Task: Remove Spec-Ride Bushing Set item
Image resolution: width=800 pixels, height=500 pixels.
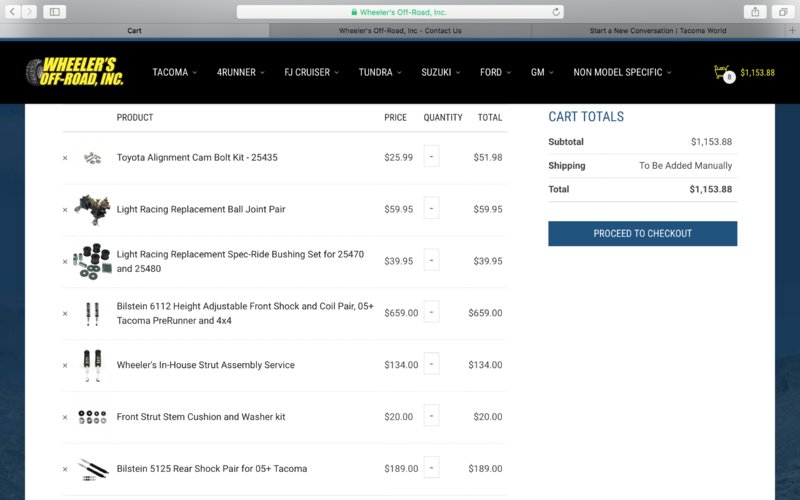Action: click(65, 262)
